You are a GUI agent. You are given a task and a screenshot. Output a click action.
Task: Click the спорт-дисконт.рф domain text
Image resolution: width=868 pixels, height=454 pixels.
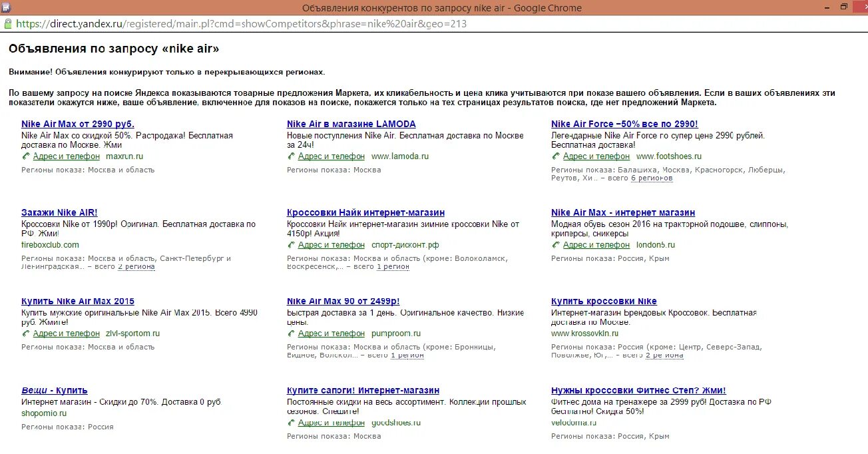tap(405, 245)
